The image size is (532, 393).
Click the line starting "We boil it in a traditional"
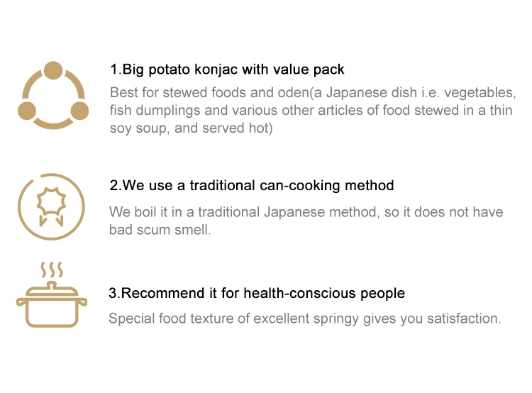coord(306,212)
